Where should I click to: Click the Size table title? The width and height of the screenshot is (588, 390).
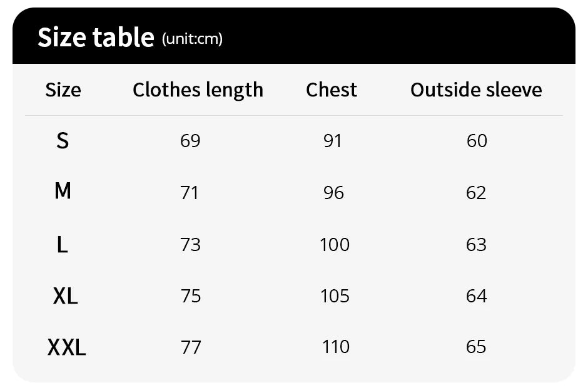click(96, 37)
